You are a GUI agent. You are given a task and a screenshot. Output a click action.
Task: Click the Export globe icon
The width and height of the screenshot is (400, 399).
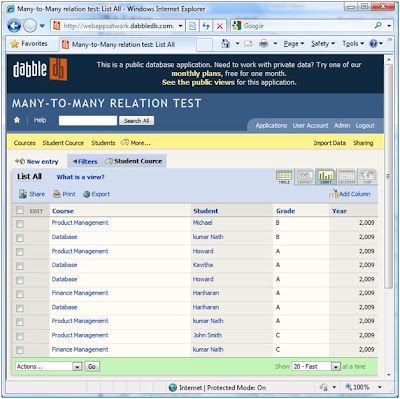coord(87,194)
